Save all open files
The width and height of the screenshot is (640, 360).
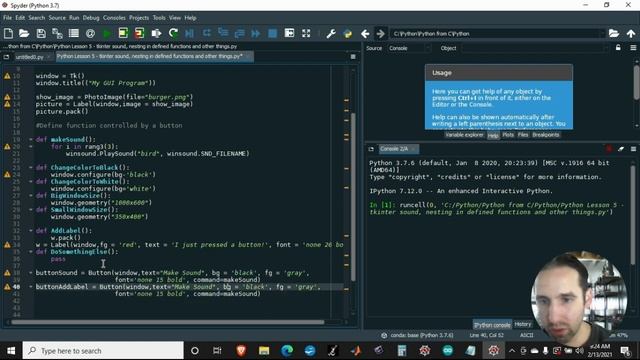point(57,33)
